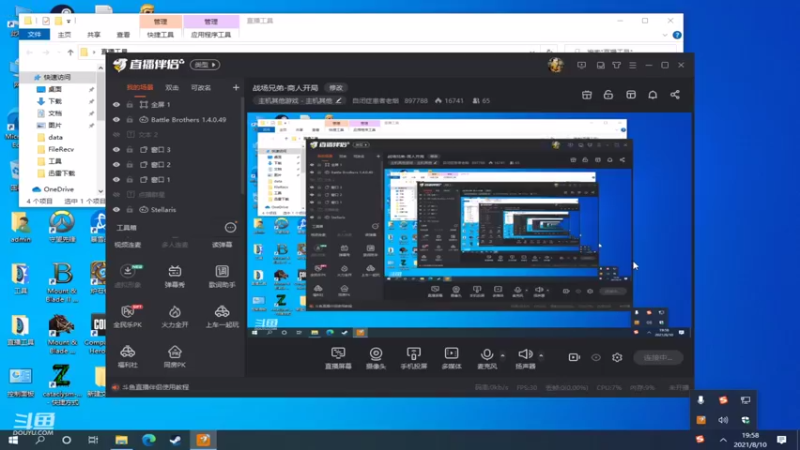The width and height of the screenshot is (800, 450).
Task: Add a new scene with the plus button
Action: (236, 88)
